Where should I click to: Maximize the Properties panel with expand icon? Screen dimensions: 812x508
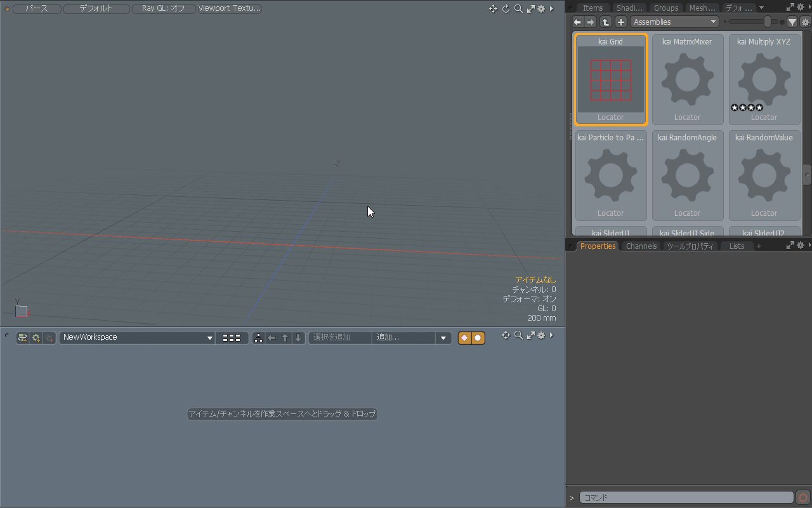[x=790, y=245]
